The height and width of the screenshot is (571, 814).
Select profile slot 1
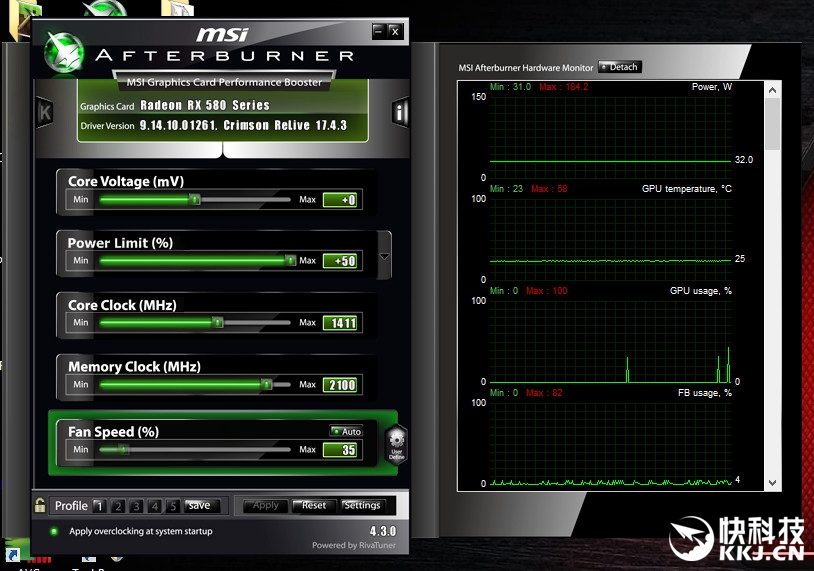(99, 506)
